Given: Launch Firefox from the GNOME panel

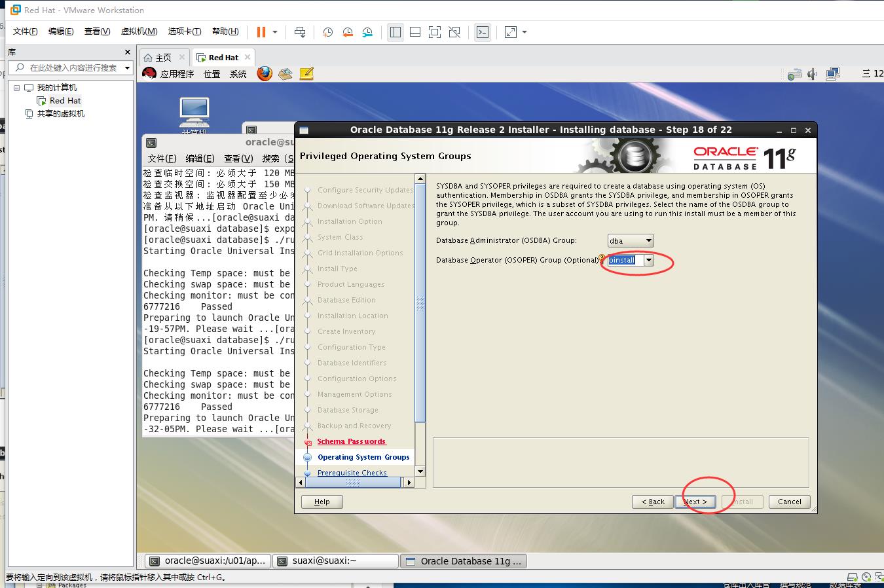Looking at the screenshot, I should coord(265,73).
